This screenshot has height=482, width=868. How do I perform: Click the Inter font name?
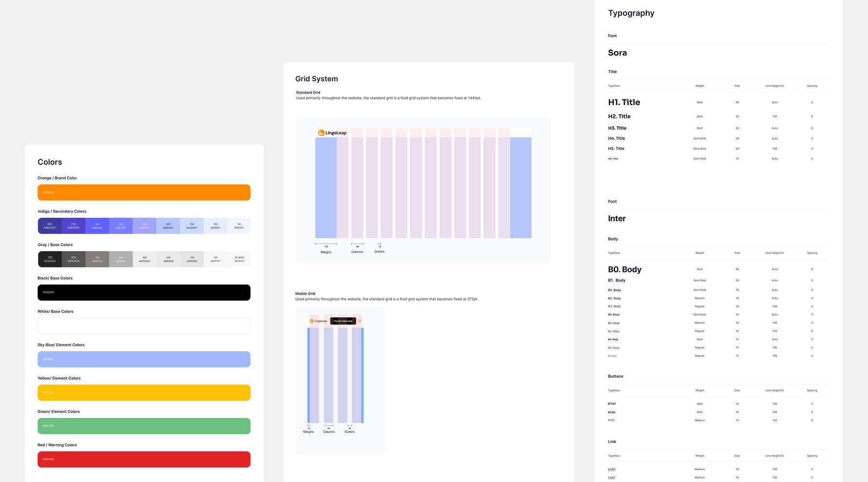[x=617, y=218]
